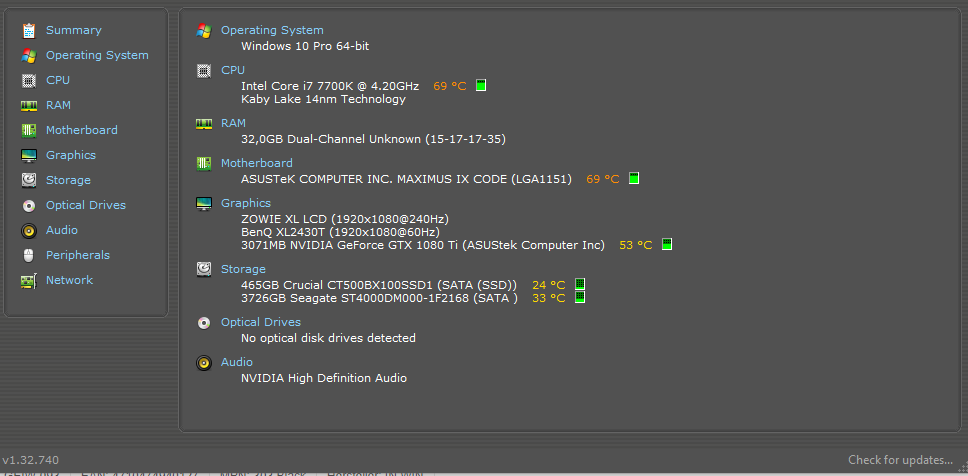
Task: Click the Audio speaker icon in sidebar
Action: [28, 230]
